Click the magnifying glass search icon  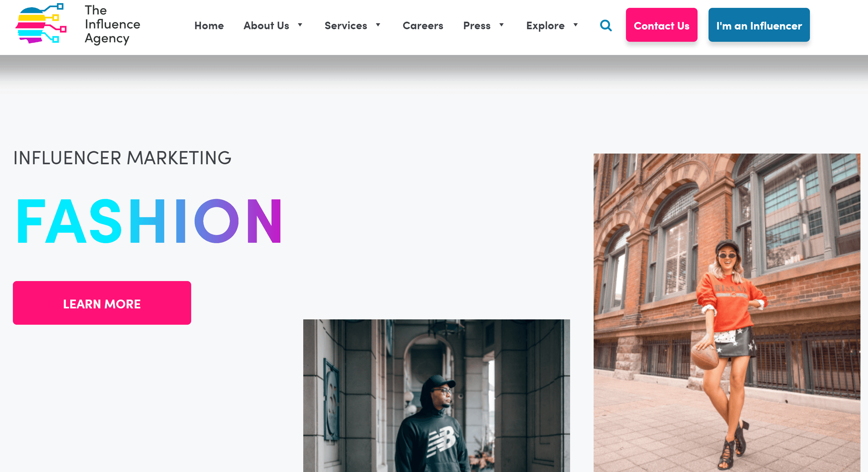606,26
